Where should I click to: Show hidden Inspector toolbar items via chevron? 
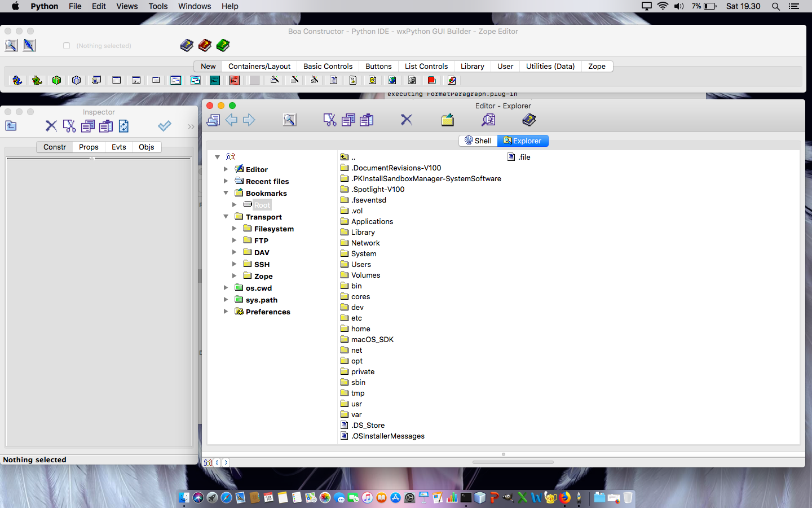point(191,126)
